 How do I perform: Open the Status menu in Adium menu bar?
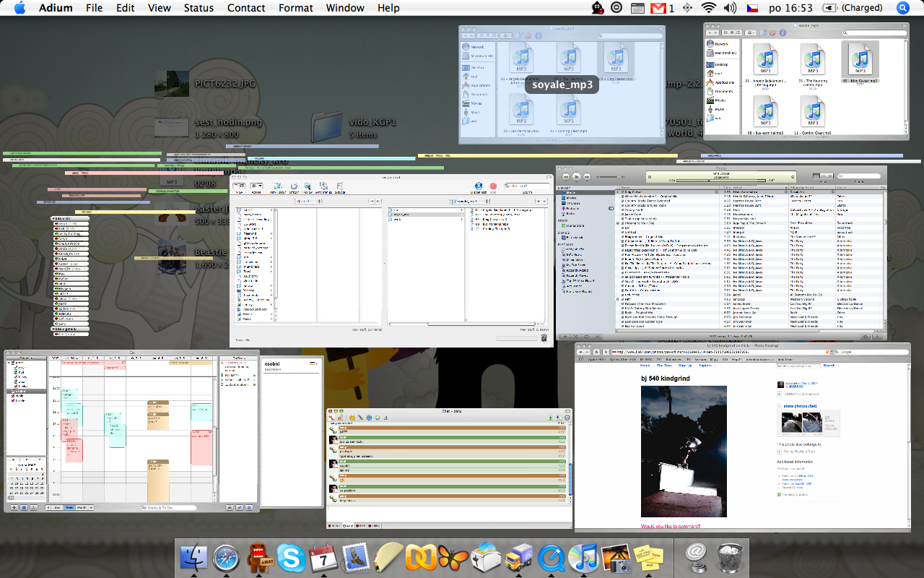(x=199, y=8)
